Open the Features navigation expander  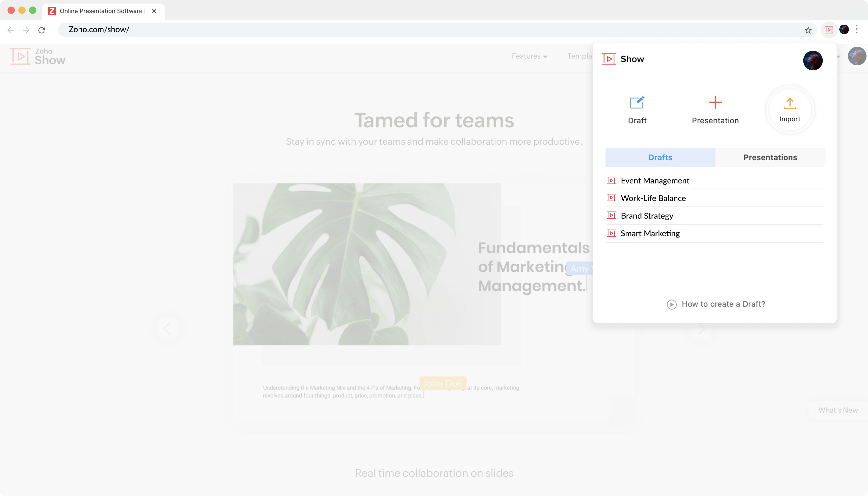click(529, 56)
